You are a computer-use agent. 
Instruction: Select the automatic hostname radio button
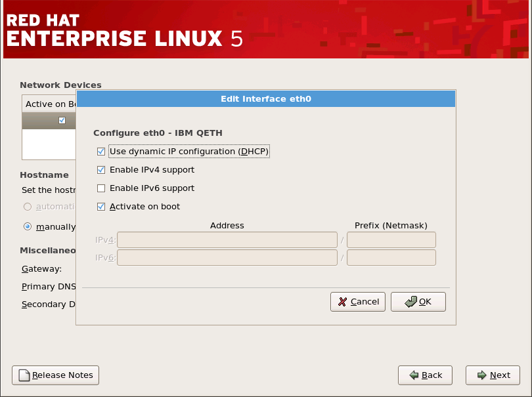(26, 206)
